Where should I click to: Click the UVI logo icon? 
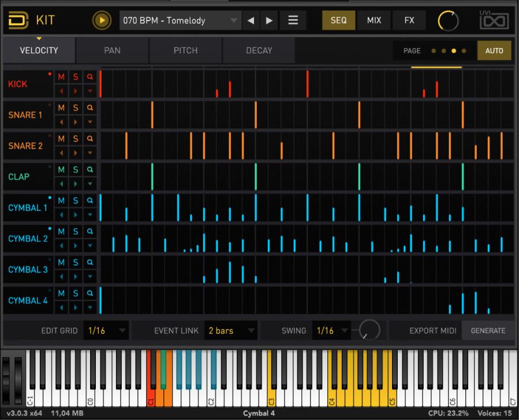494,20
